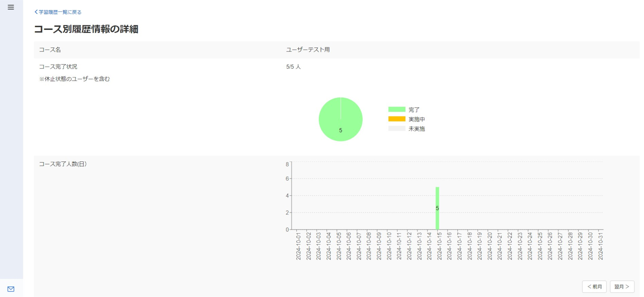Toggle the 実施中 orange legend swatch
The height and width of the screenshot is (297, 644).
(x=397, y=119)
